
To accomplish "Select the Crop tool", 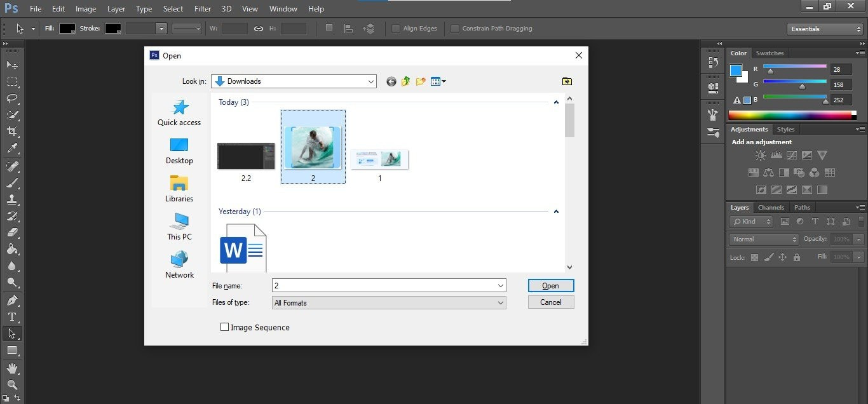I will [12, 131].
